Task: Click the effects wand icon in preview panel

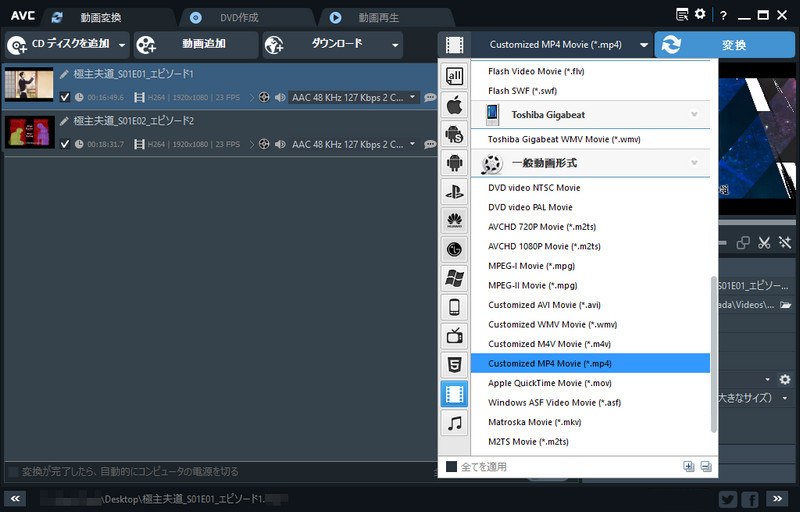Action: (x=785, y=243)
